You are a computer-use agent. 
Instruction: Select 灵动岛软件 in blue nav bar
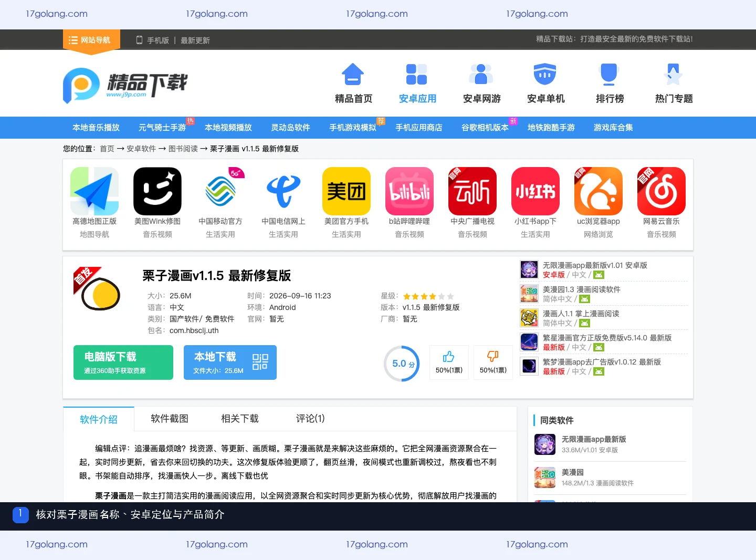tap(290, 128)
